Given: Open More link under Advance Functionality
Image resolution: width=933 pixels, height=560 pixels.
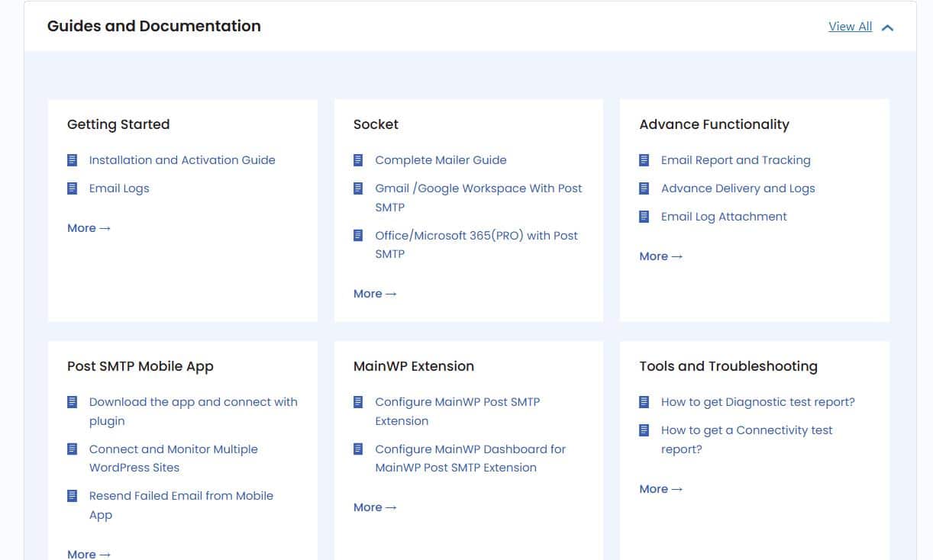Looking at the screenshot, I should [x=660, y=256].
